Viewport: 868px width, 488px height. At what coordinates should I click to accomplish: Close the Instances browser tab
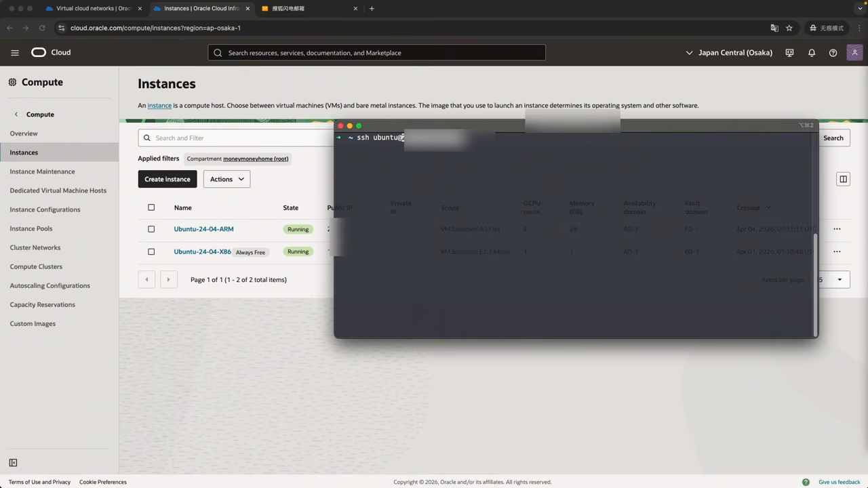click(x=248, y=9)
